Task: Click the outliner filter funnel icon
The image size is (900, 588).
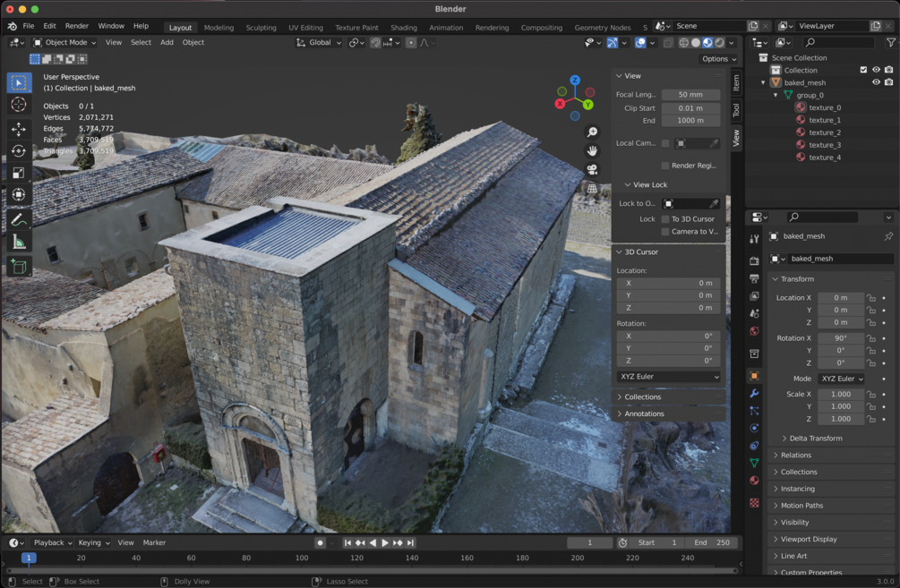Action: tap(890, 42)
